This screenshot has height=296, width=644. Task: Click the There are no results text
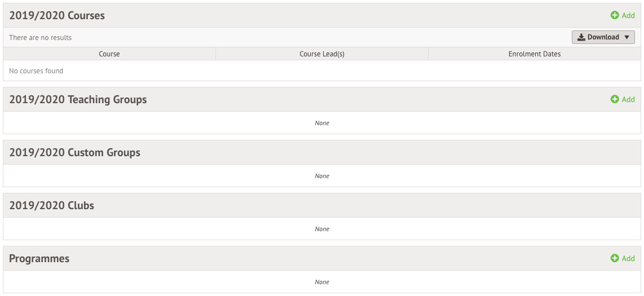coord(40,37)
